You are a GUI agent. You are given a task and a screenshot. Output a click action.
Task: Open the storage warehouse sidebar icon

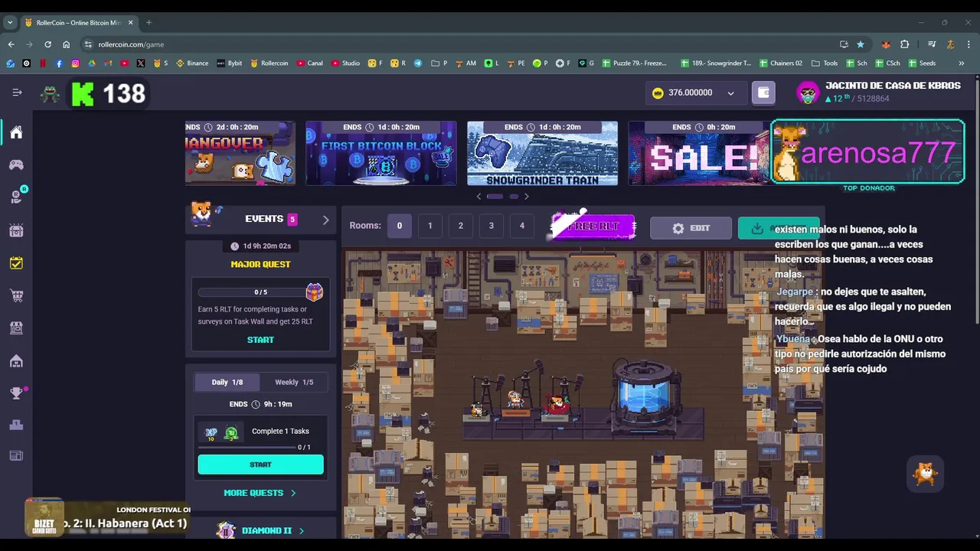16,360
